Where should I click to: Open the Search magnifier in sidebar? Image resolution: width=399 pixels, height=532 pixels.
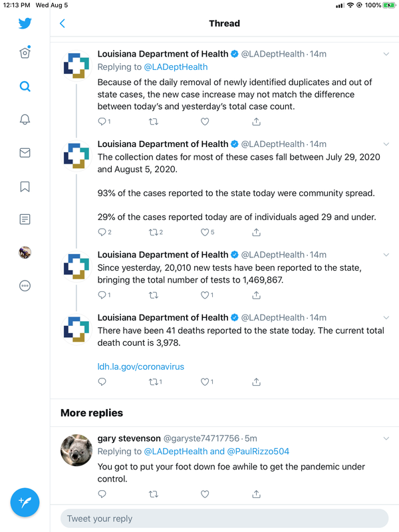25,86
